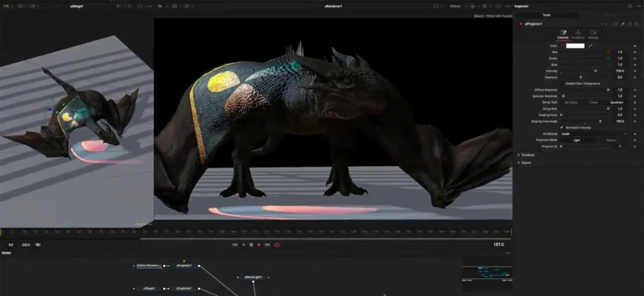Add a keyframe for Exposure
Image resolution: width=644 pixels, height=296 pixels.
click(x=635, y=77)
